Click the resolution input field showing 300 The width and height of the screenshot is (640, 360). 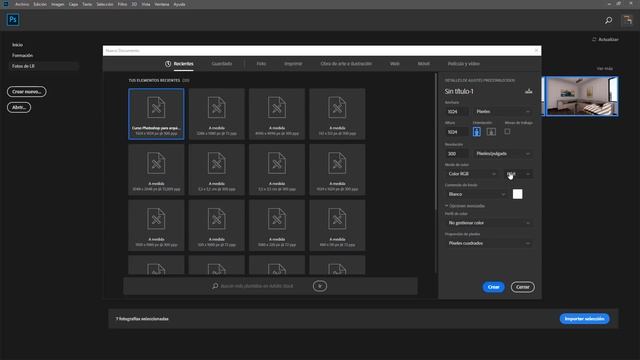pyautogui.click(x=456, y=153)
